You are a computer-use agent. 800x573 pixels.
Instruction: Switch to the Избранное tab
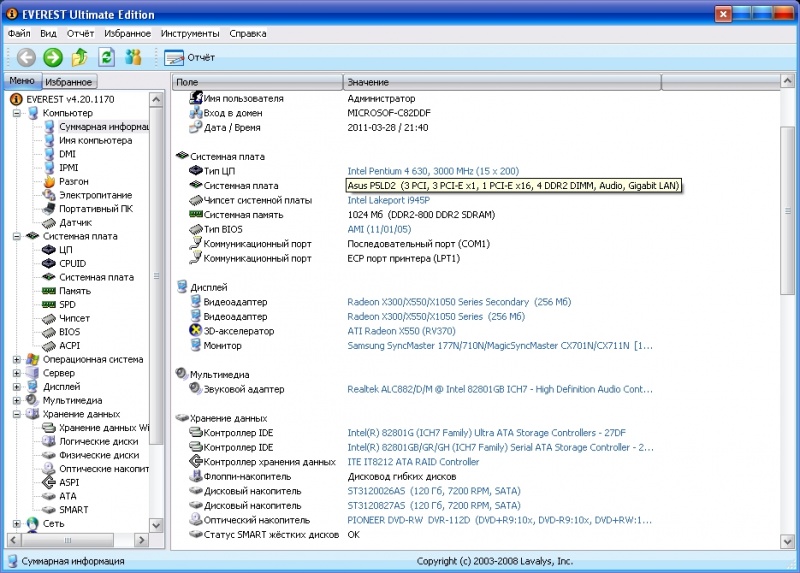pos(69,82)
